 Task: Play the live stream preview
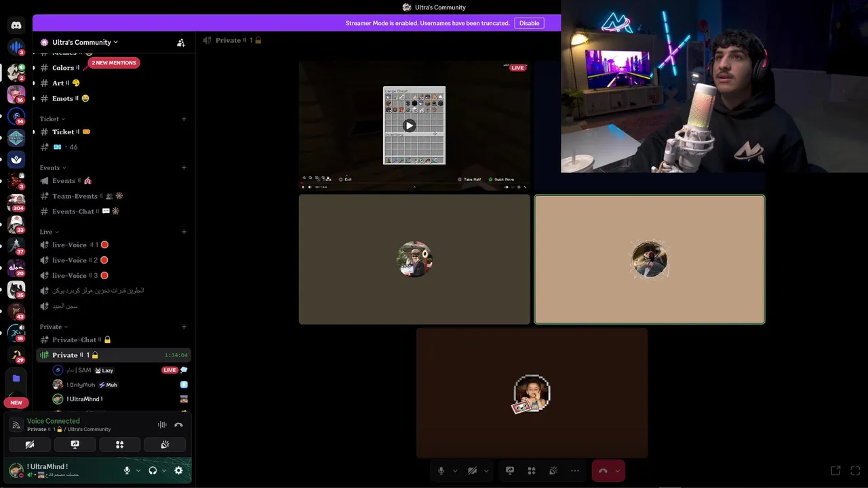409,125
